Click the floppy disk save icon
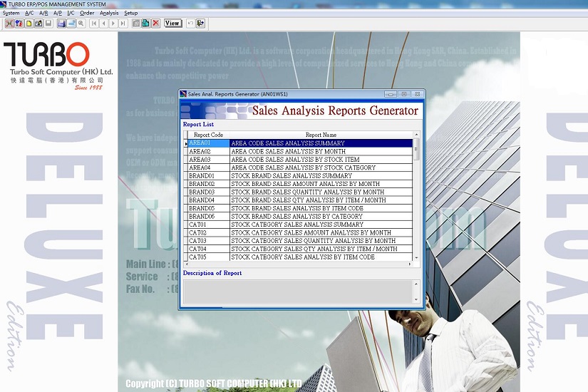The width and height of the screenshot is (588, 392). (x=48, y=24)
